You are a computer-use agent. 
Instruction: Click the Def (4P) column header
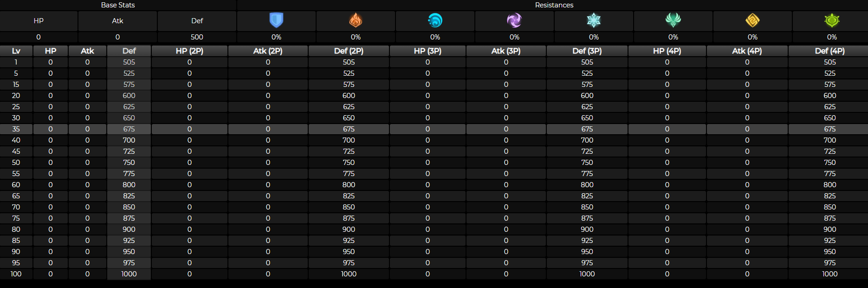[x=829, y=51]
